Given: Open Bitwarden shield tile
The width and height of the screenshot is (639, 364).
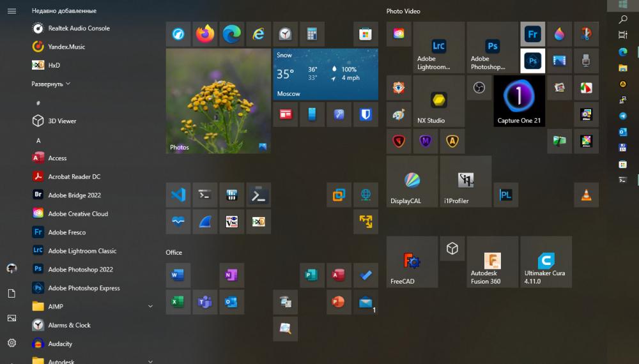Looking at the screenshot, I should tap(366, 114).
